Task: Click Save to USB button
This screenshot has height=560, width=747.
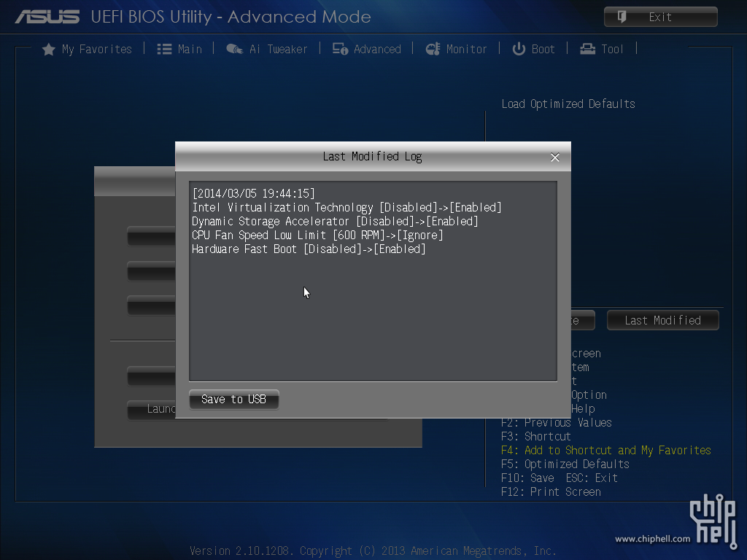Action: point(234,400)
